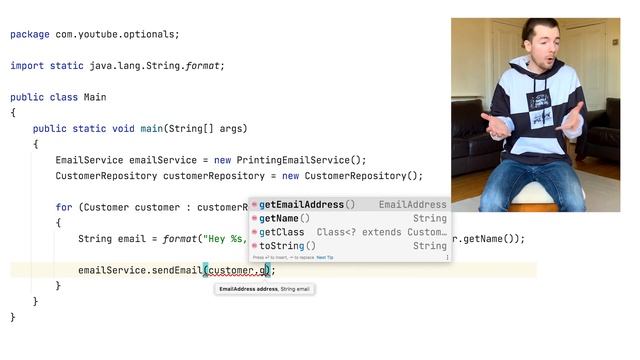This screenshot has height=360, width=640.
Task: Select getEmailAddress() completion suggestion
Action: pyautogui.click(x=350, y=204)
